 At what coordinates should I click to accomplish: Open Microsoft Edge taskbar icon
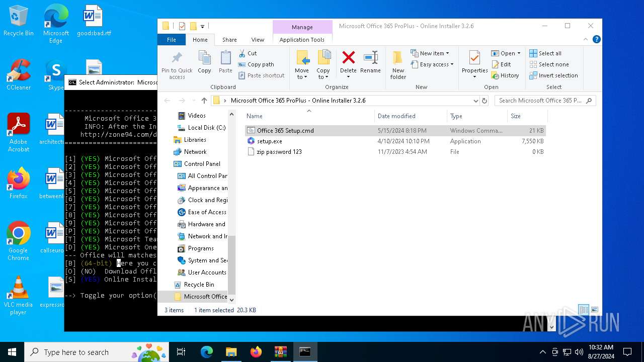(x=206, y=352)
